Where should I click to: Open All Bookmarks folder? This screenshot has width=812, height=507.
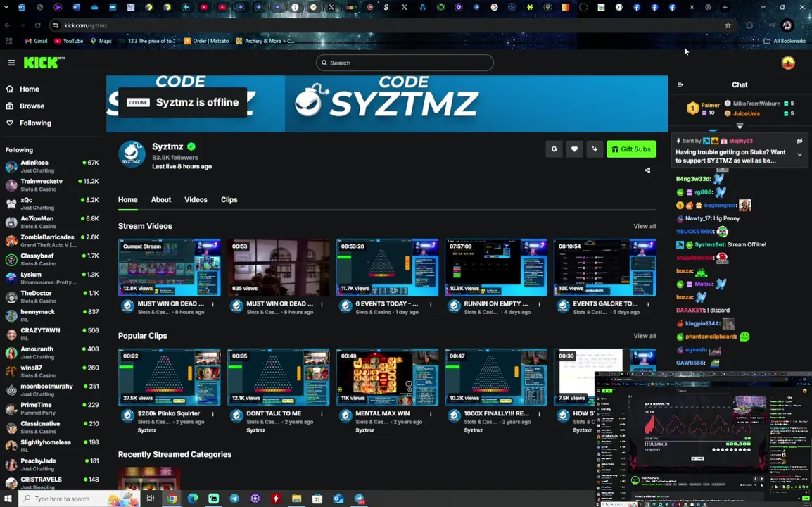point(785,41)
